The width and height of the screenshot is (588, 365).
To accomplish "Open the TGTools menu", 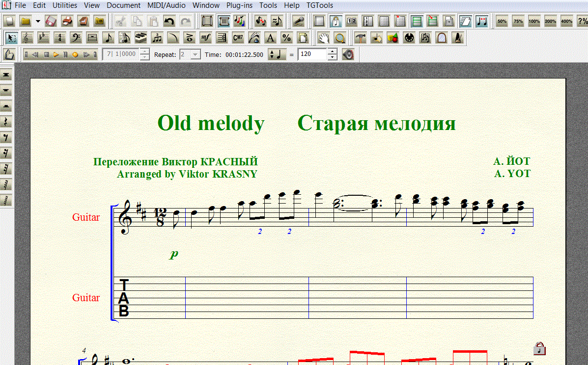I will point(320,5).
